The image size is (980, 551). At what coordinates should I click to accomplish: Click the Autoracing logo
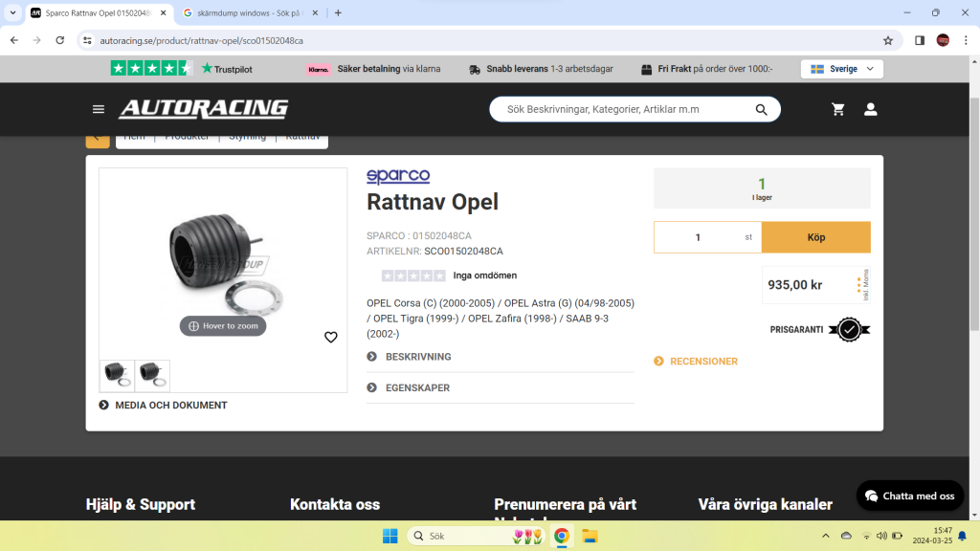(204, 109)
